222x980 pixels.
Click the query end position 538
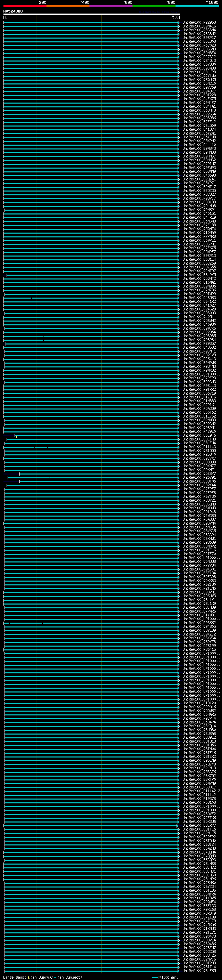[175, 17]
